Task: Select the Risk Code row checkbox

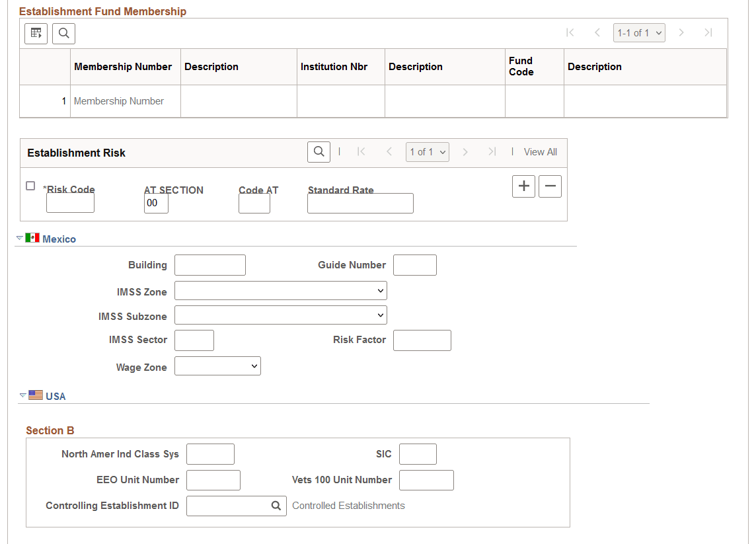Action: click(30, 186)
